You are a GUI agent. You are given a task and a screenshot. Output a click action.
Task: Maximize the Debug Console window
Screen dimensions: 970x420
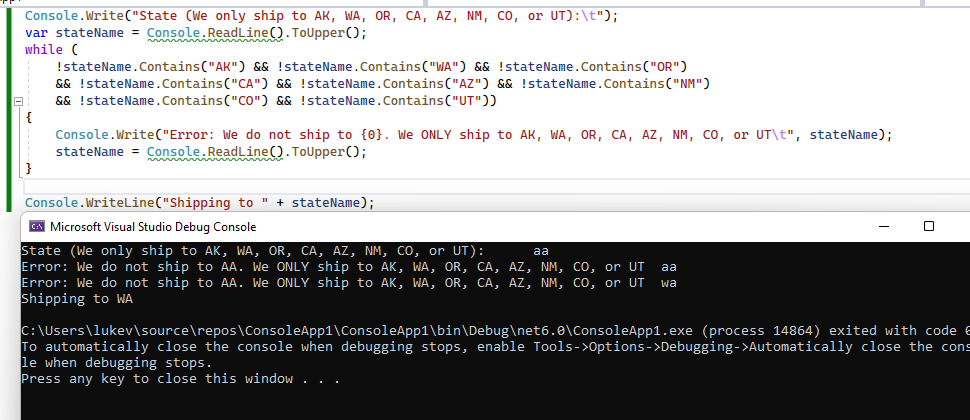click(x=929, y=226)
